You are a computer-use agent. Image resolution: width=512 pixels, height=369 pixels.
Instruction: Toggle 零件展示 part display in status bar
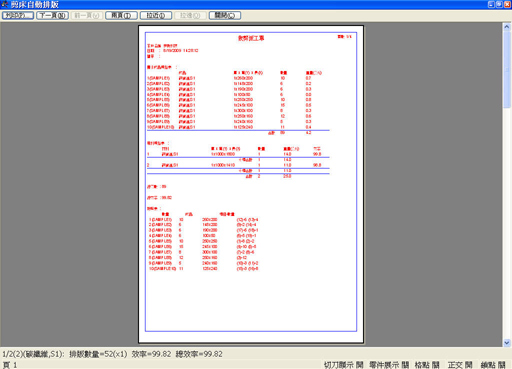point(389,365)
